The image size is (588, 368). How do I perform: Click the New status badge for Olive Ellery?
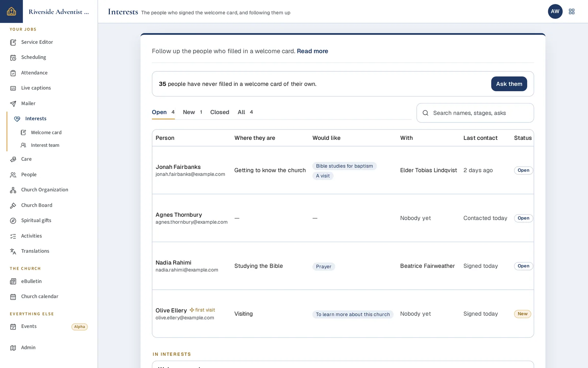click(x=523, y=314)
